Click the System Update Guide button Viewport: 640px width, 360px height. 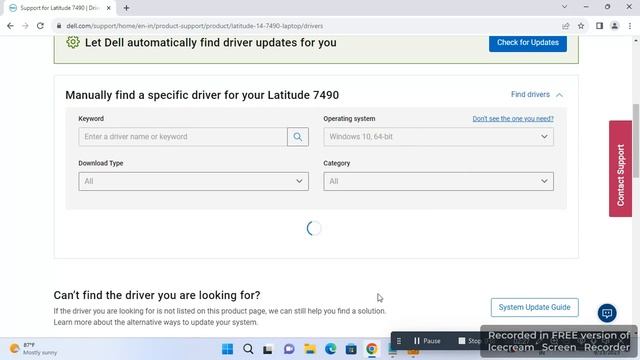click(x=534, y=307)
